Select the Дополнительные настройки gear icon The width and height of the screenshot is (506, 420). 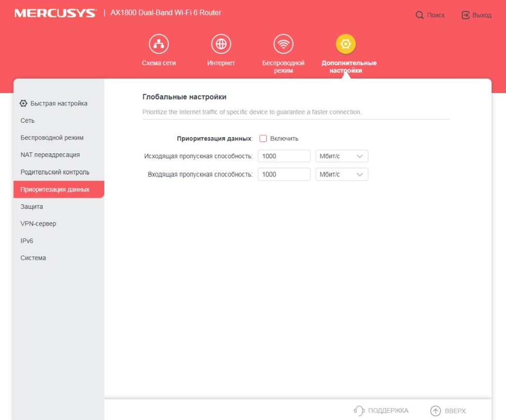(x=346, y=44)
